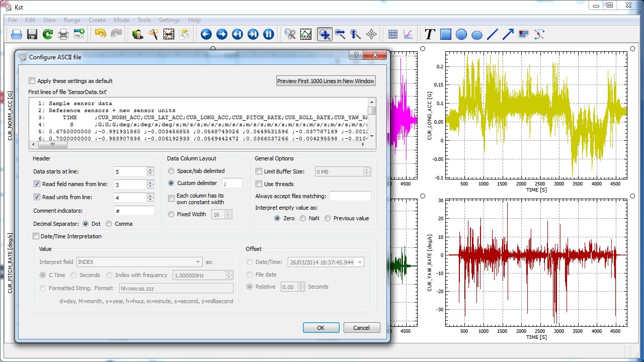644x362 pixels.
Task: Open the File menu
Action: (13, 20)
